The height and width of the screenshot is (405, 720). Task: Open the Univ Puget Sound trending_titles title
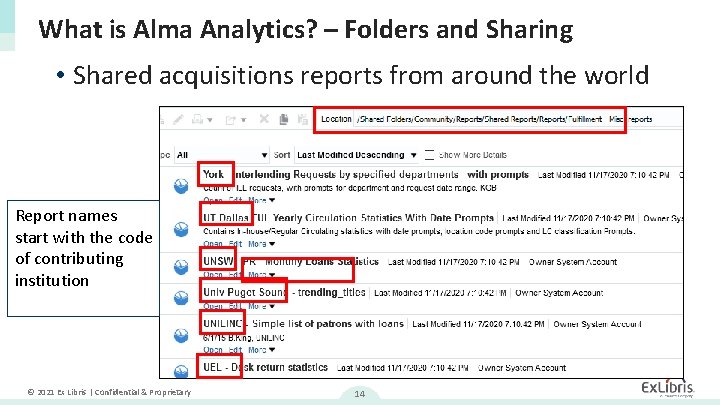[284, 292]
